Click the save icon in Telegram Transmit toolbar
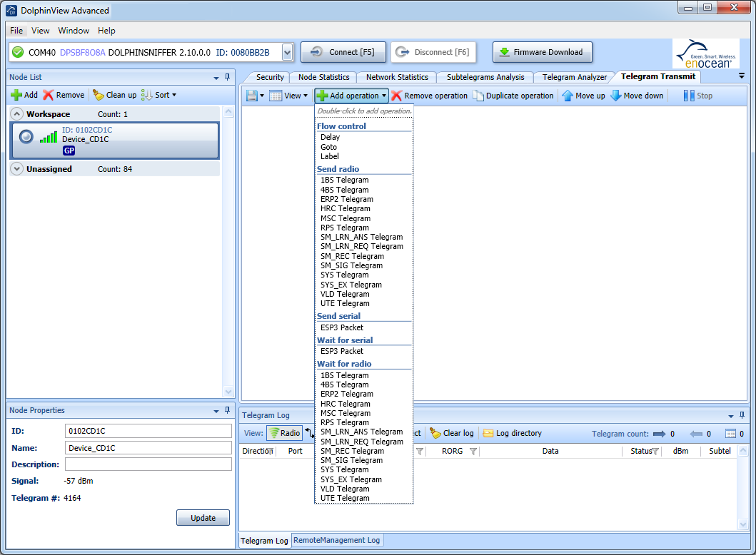This screenshot has height=555, width=756. 252,96
